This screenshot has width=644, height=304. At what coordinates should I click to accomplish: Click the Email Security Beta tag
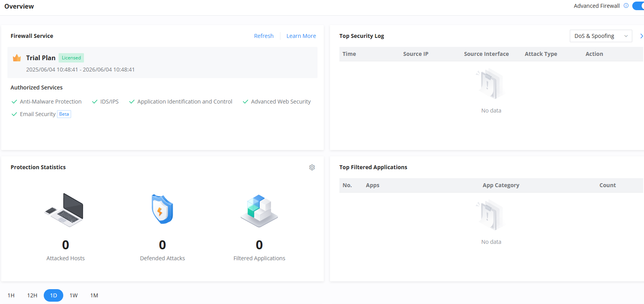tap(64, 114)
